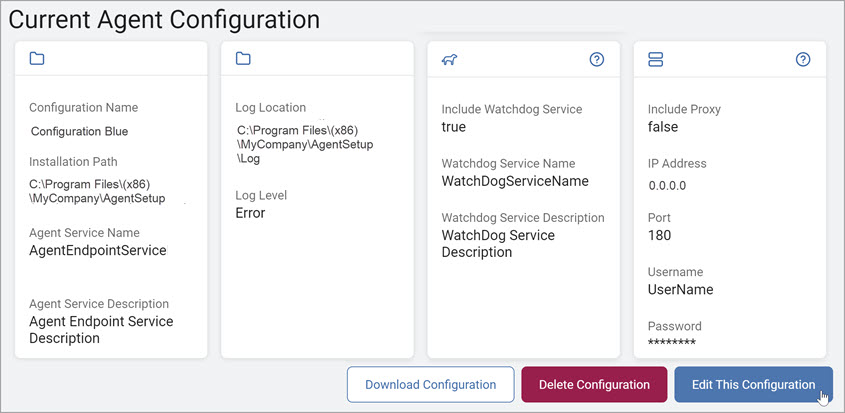The image size is (845, 413).
Task: Click the WatchDogServiceName value
Action: tap(515, 181)
